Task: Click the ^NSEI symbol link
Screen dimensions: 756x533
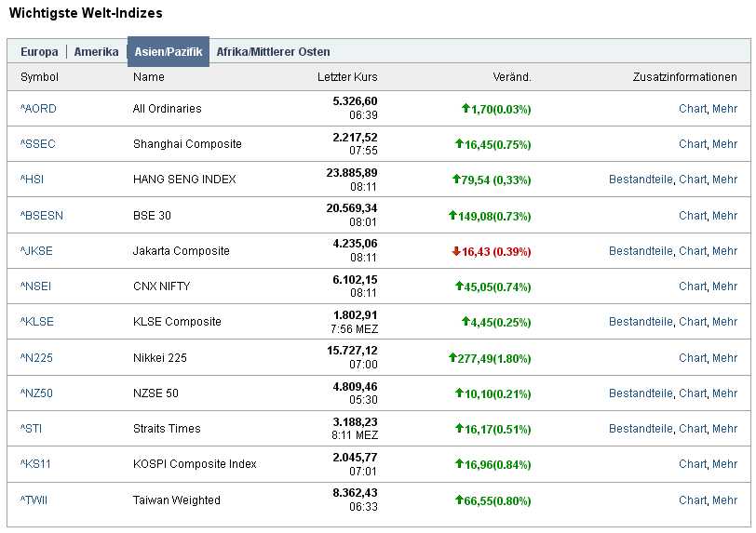Action: [x=35, y=286]
